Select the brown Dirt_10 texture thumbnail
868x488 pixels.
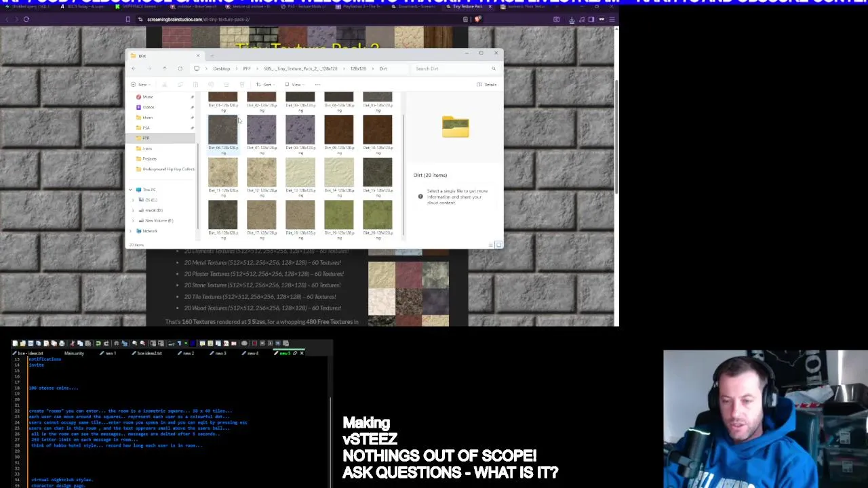[x=378, y=129]
